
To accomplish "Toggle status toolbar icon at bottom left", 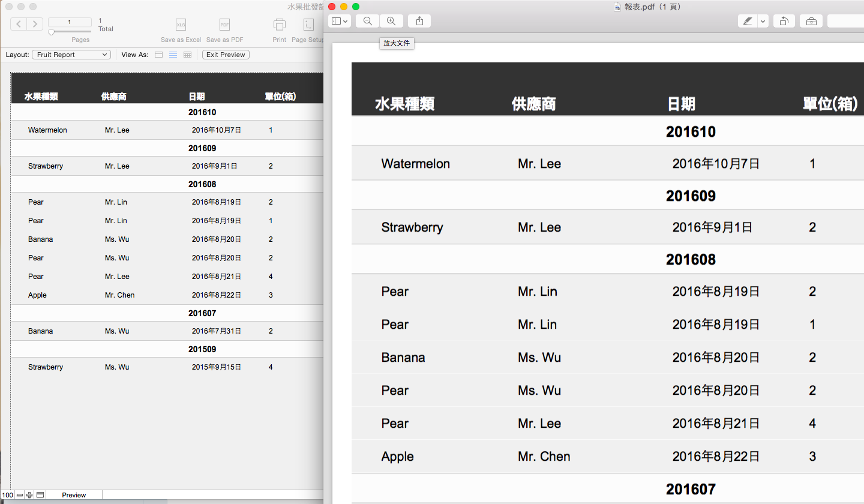I will pos(40,495).
